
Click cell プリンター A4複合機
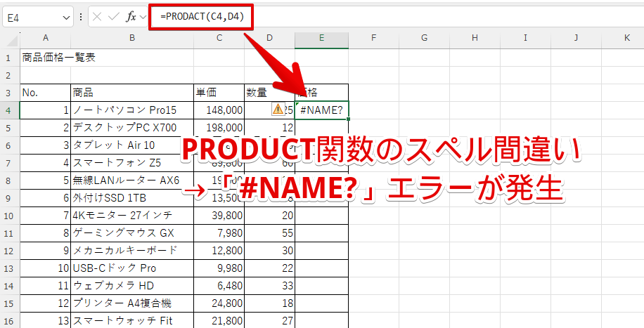[x=132, y=303]
